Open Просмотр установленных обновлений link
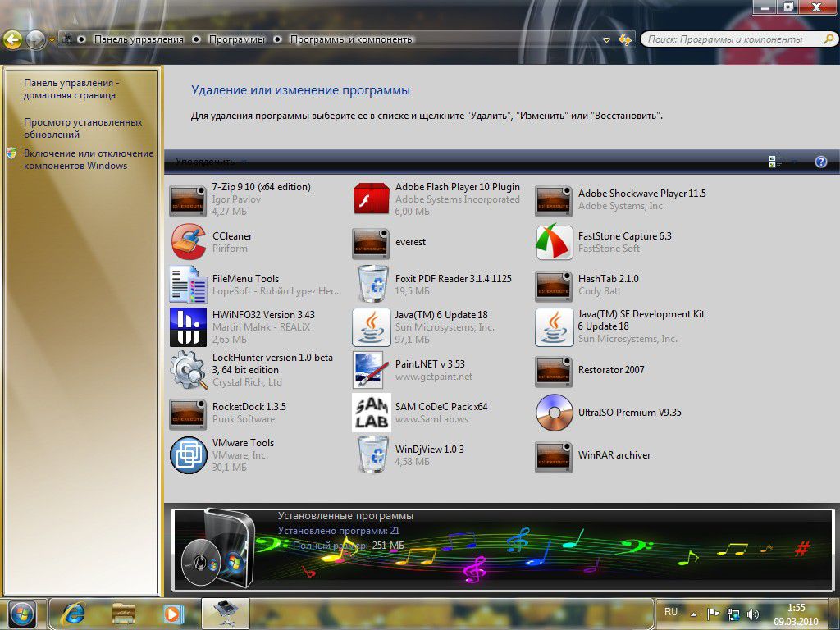The image size is (840, 630). pyautogui.click(x=82, y=128)
